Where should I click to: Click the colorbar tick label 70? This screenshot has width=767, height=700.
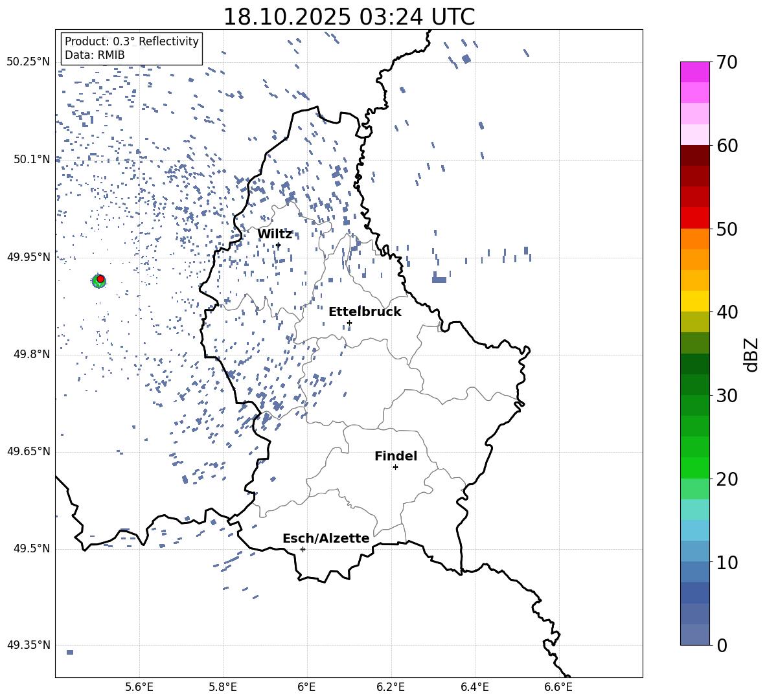[727, 62]
